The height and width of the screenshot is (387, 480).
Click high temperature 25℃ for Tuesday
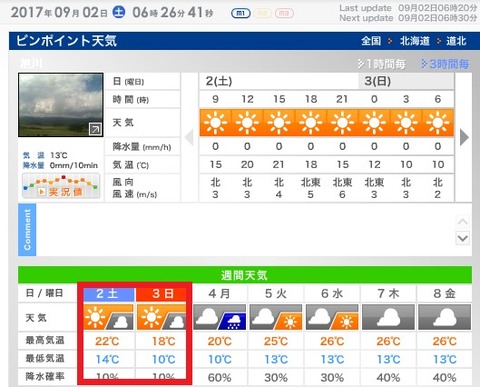(x=276, y=341)
